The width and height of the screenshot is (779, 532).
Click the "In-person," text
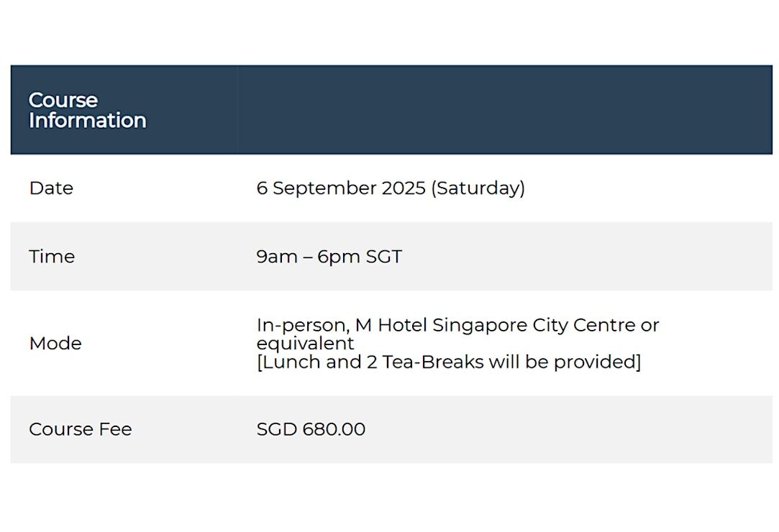pyautogui.click(x=304, y=326)
